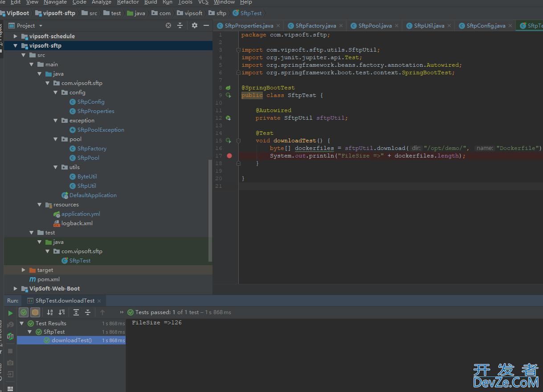Click Spring bean leaf gutter icon on line 8
This screenshot has height=392, width=543.
(228, 88)
